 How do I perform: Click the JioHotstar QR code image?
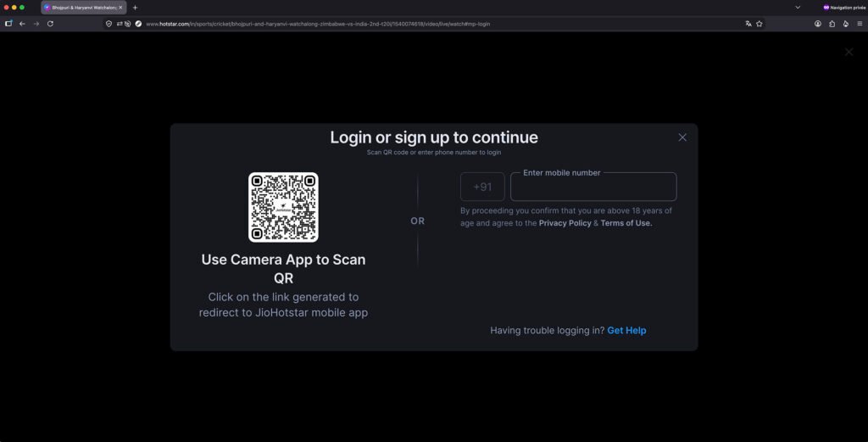click(x=283, y=207)
